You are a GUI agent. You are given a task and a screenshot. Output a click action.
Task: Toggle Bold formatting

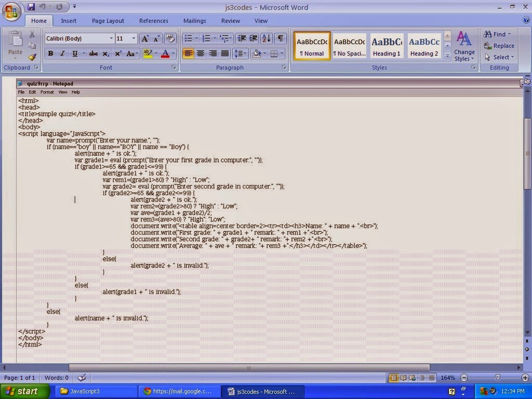(50, 54)
